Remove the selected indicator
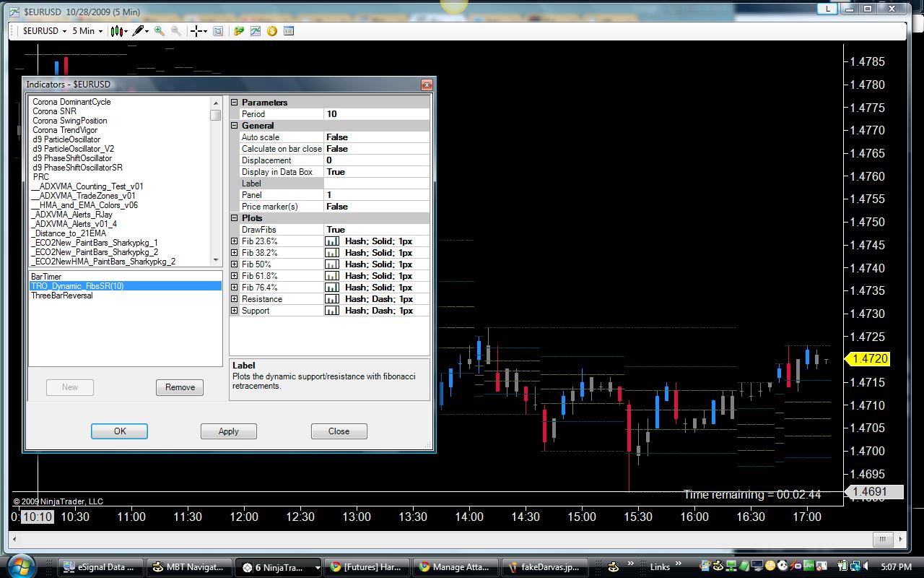Viewport: 924px width, 578px height. click(x=180, y=387)
